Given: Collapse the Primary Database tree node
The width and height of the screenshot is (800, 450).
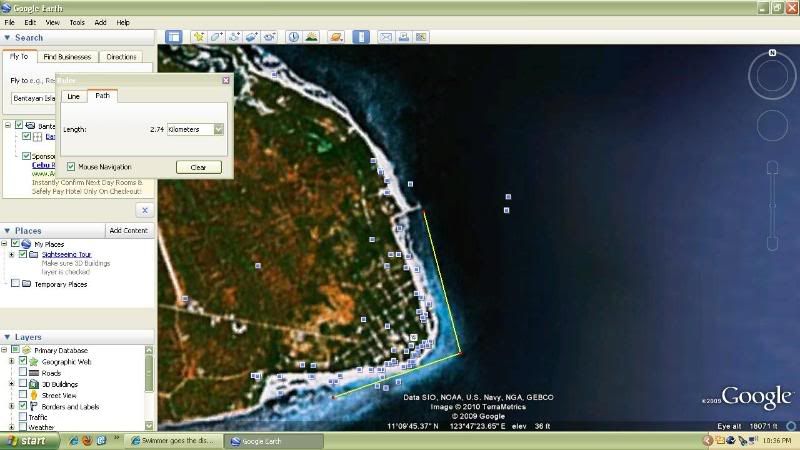Looking at the screenshot, I should point(4,350).
